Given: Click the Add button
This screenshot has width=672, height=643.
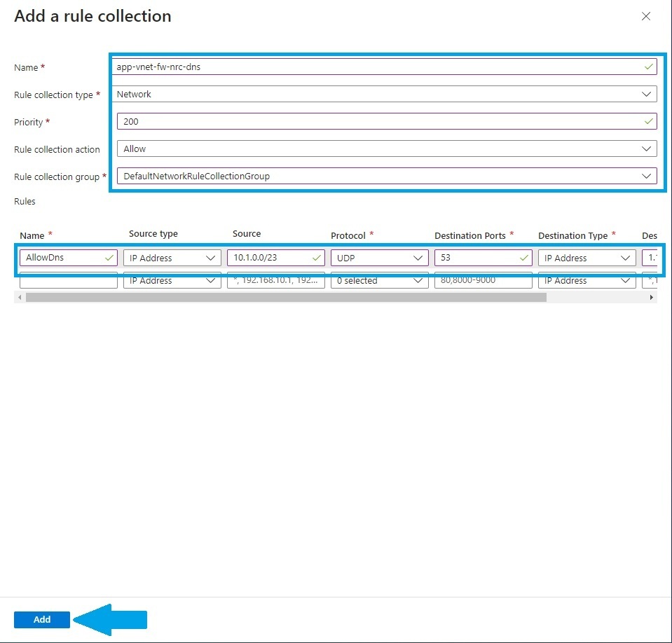Looking at the screenshot, I should [x=42, y=619].
